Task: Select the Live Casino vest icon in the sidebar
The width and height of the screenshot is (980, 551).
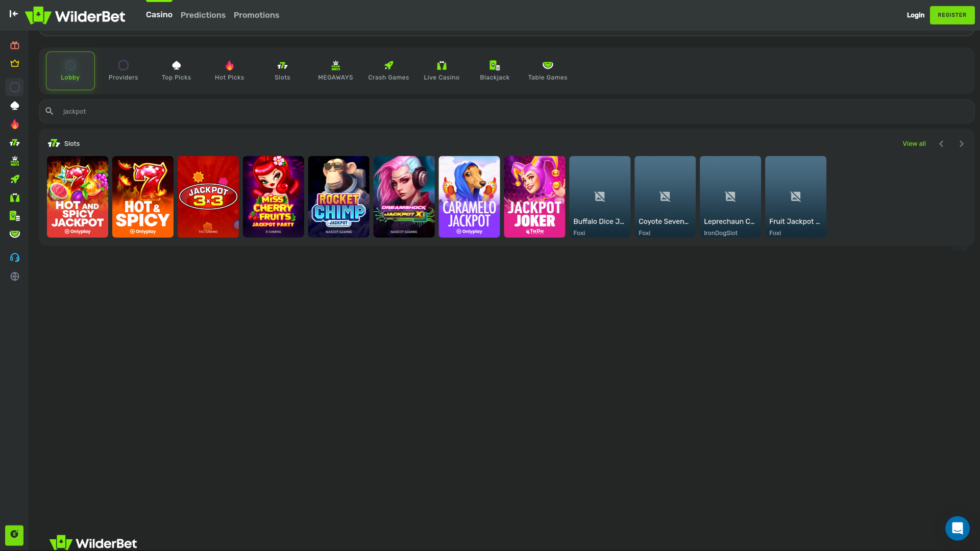Action: (15, 197)
